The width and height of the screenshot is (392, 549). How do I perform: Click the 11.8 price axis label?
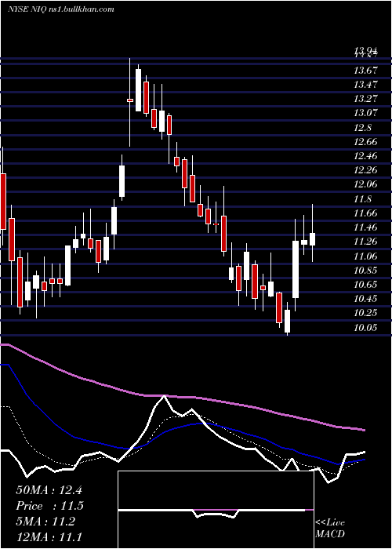point(362,199)
